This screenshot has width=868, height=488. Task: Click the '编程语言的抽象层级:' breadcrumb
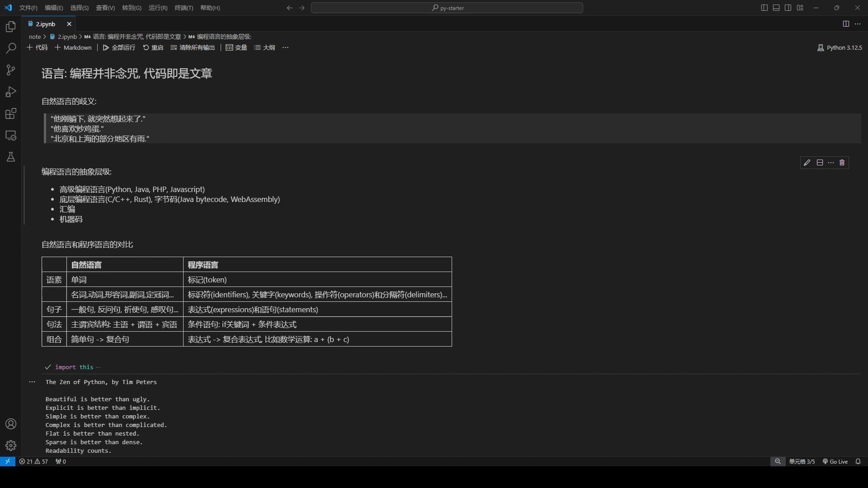tap(220, 37)
